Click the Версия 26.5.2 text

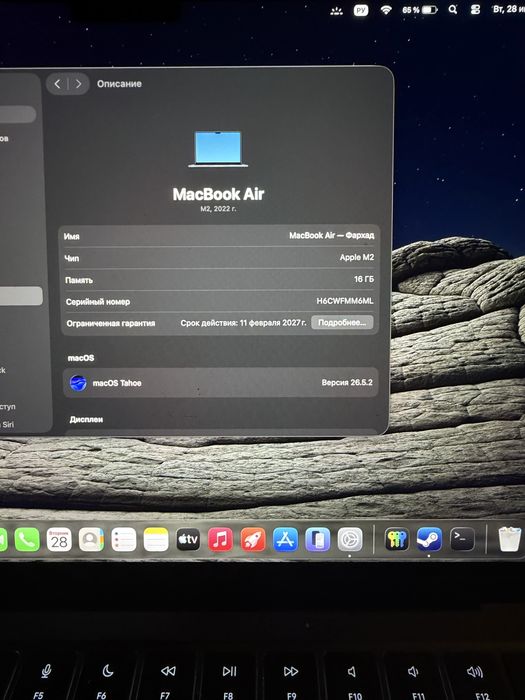pyautogui.click(x=347, y=382)
